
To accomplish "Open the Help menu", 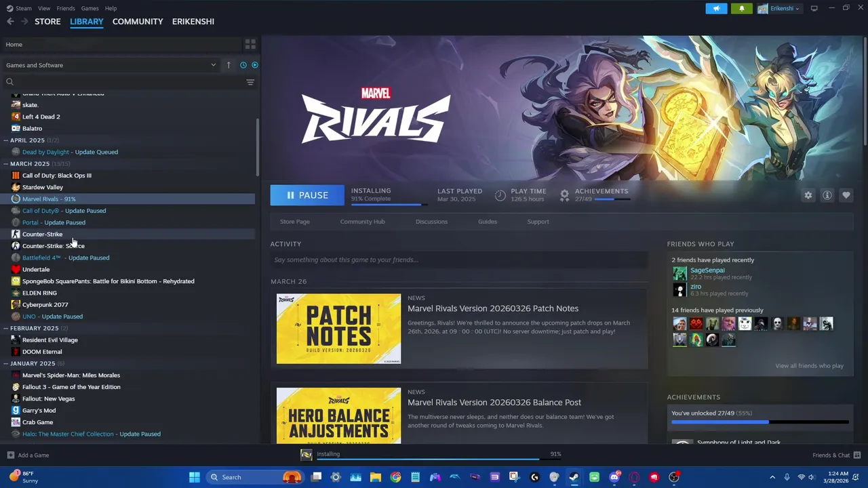I will pyautogui.click(x=111, y=8).
